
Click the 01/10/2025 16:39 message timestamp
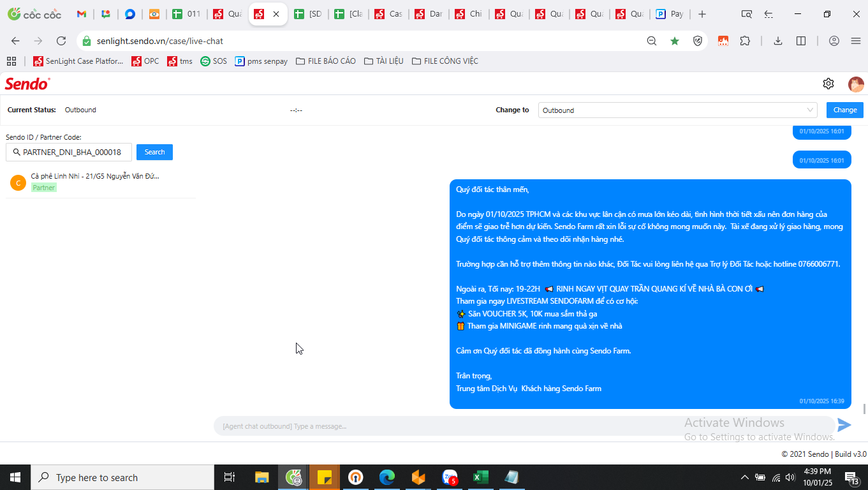pos(822,401)
